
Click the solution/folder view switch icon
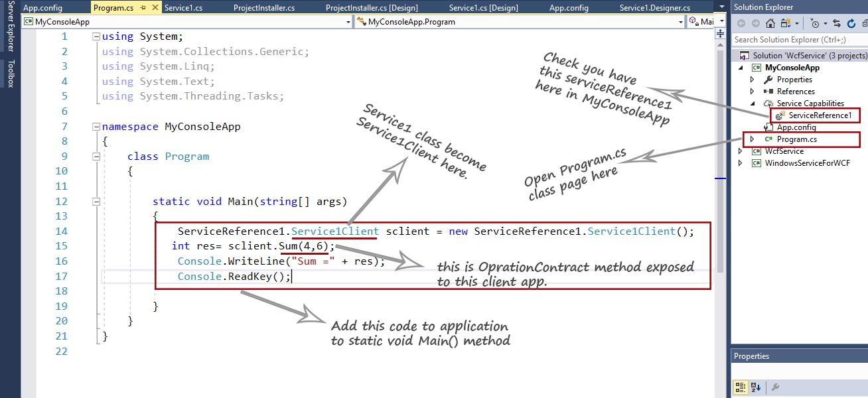786,23
